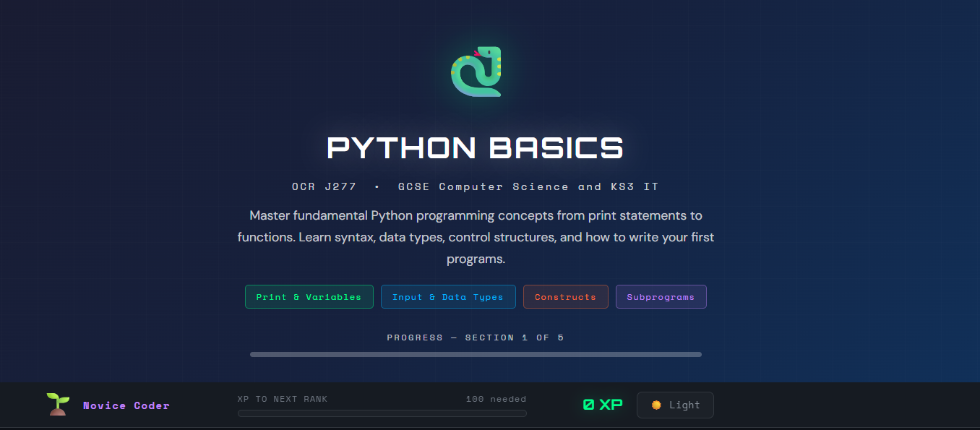Click the sun icon in Light button
This screenshot has width=980, height=430.
656,405
